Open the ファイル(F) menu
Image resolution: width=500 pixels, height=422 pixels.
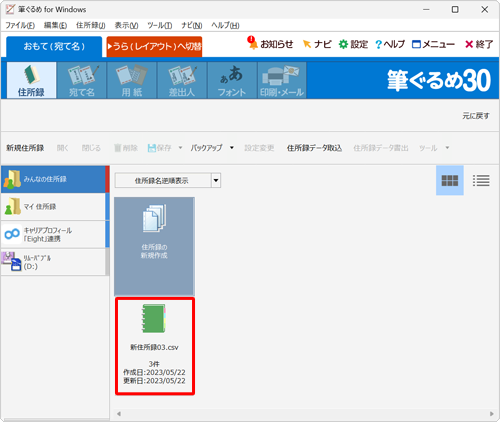(x=20, y=25)
